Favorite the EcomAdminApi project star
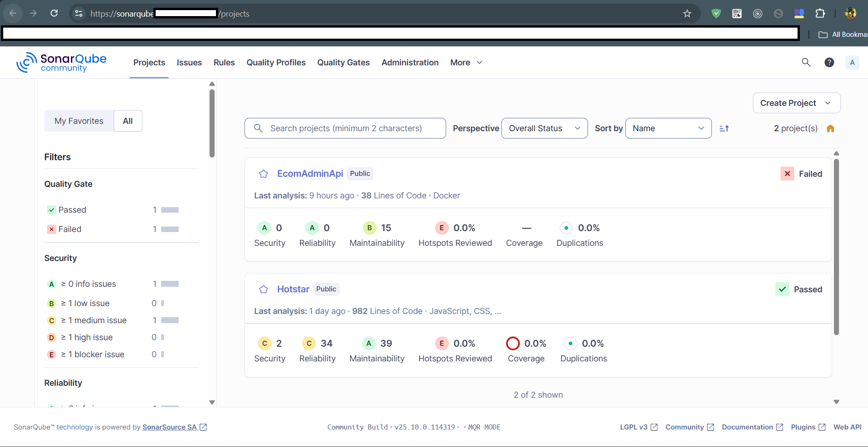The height and width of the screenshot is (447, 868). 263,174
